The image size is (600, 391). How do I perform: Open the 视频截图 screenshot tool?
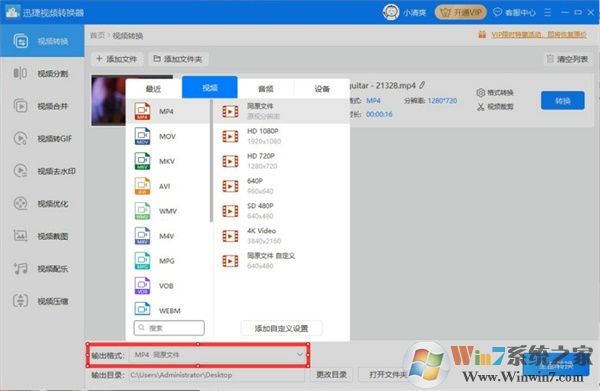(x=42, y=236)
